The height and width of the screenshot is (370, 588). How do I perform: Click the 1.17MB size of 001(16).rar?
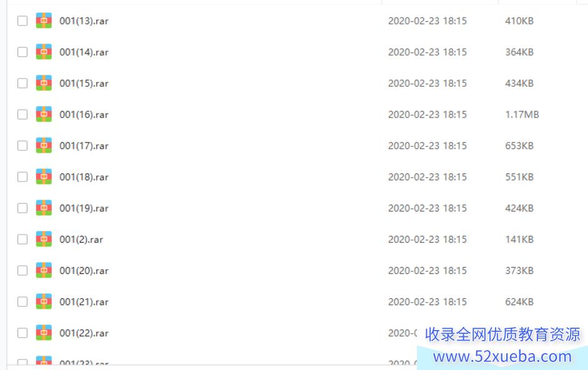tap(522, 114)
